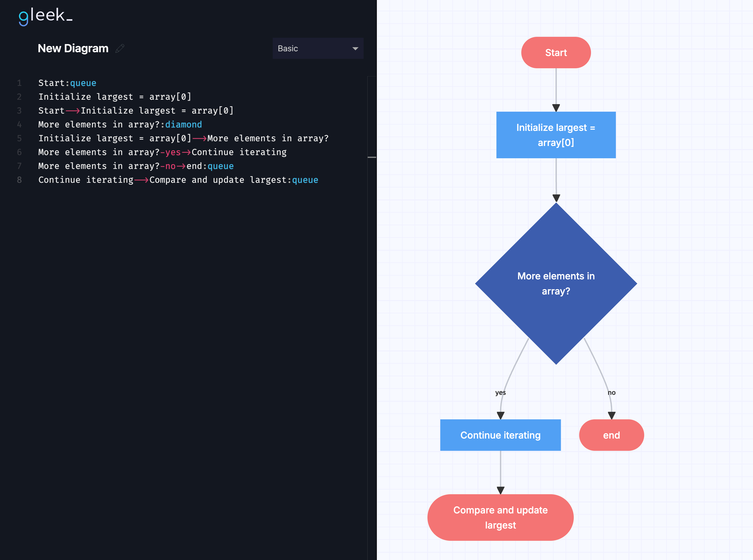Select the Continue iterating box

[500, 435]
